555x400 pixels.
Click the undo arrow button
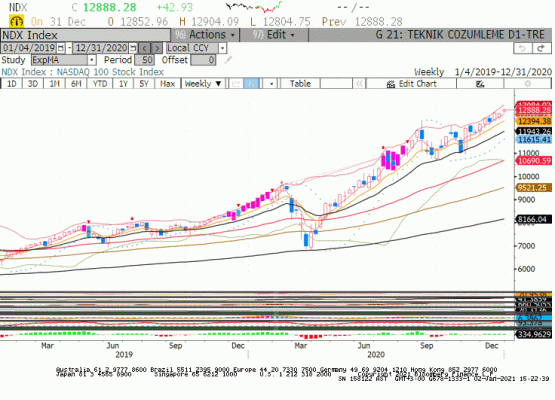522,48
